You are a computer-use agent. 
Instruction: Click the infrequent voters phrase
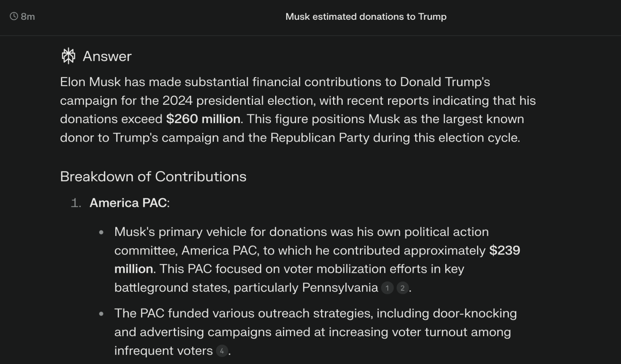tap(163, 350)
